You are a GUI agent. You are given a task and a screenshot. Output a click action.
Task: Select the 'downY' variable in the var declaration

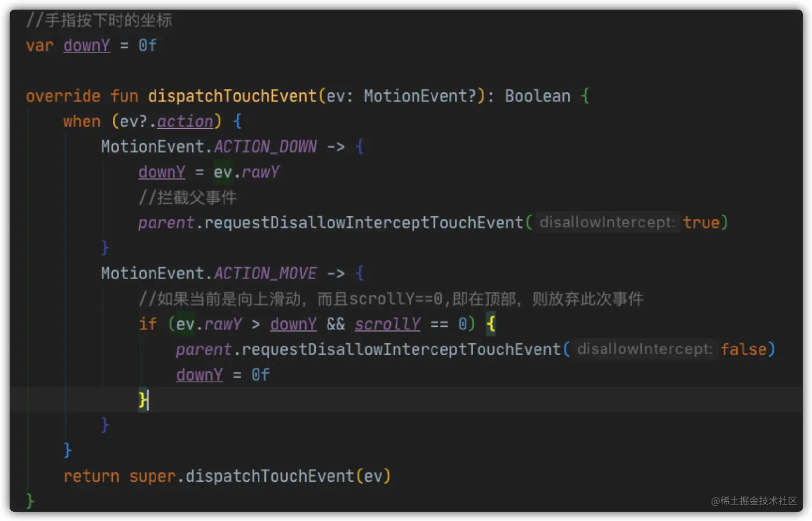pyautogui.click(x=86, y=46)
